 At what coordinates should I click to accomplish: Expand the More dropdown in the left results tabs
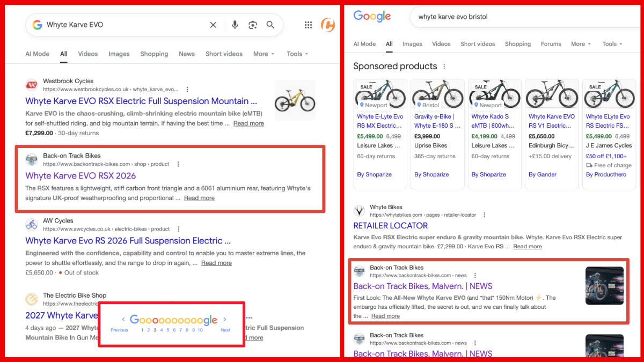263,54
